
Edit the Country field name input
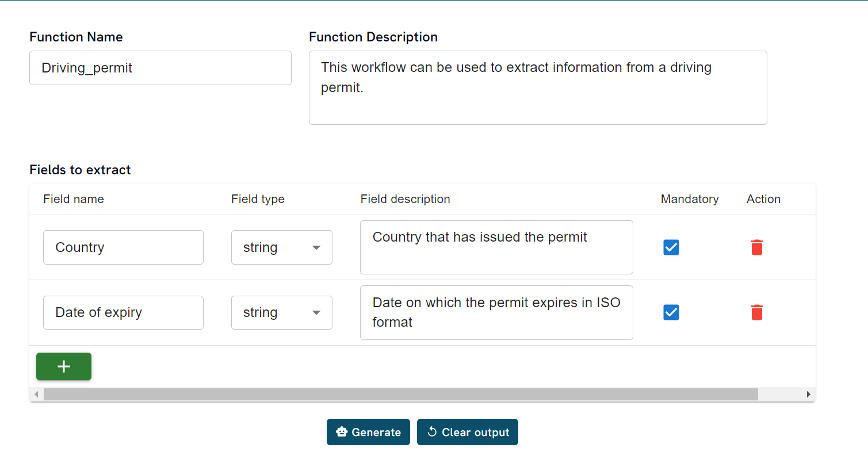point(123,247)
